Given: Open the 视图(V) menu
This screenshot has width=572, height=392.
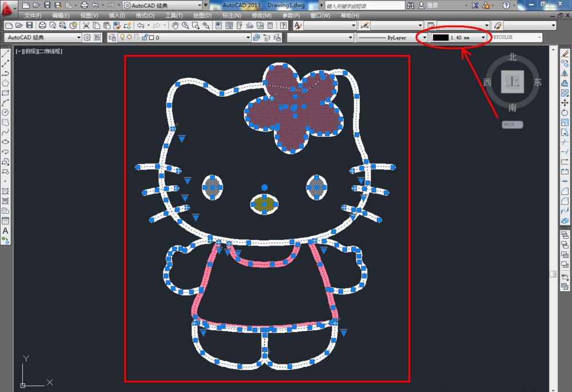Looking at the screenshot, I should [x=89, y=15].
